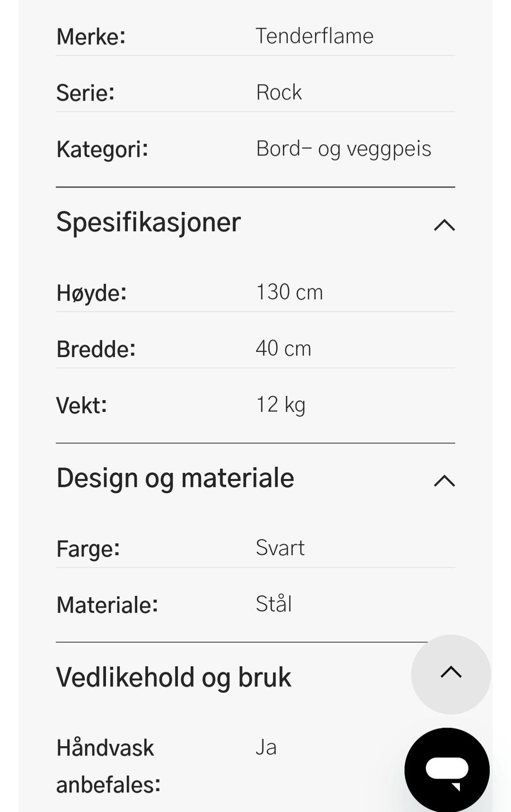The height and width of the screenshot is (812, 511).
Task: Click the Ja value for Håndvask
Action: [266, 748]
